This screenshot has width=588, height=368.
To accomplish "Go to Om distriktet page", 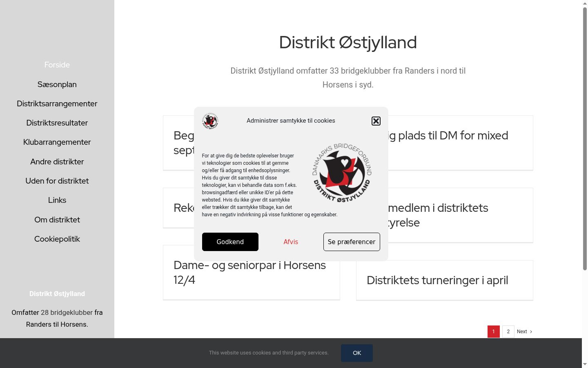I will [x=57, y=220].
